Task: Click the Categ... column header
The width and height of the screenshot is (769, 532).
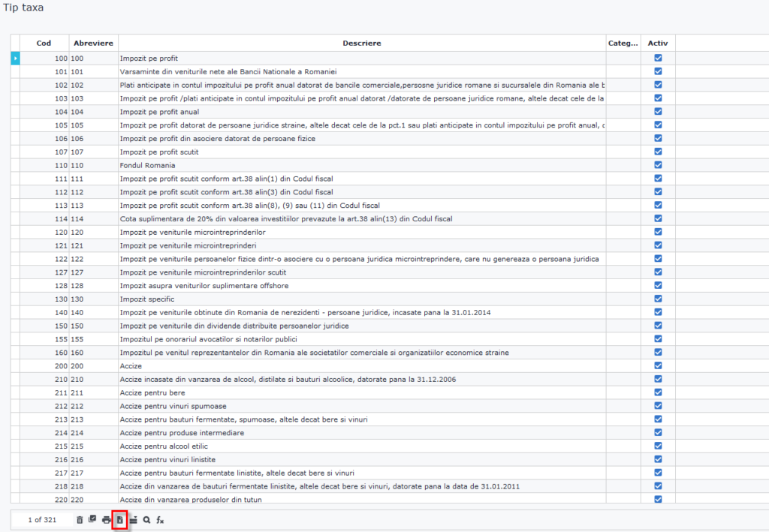Action: click(x=623, y=43)
